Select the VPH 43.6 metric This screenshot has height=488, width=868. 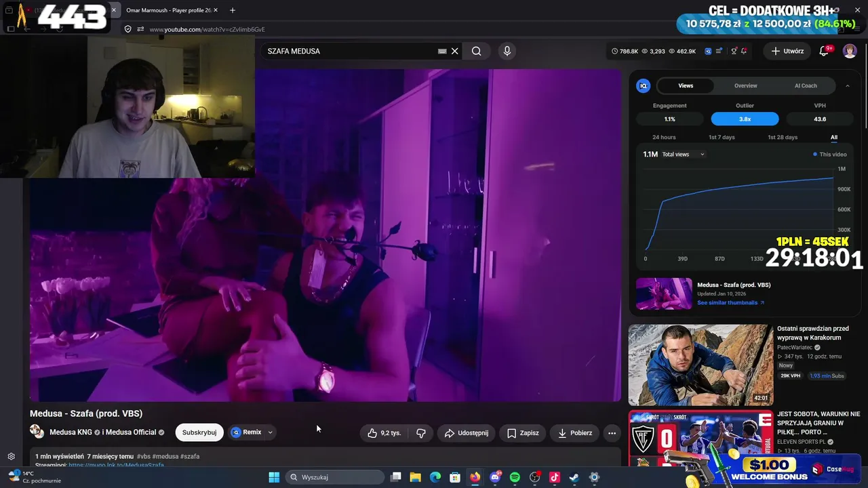coord(820,119)
